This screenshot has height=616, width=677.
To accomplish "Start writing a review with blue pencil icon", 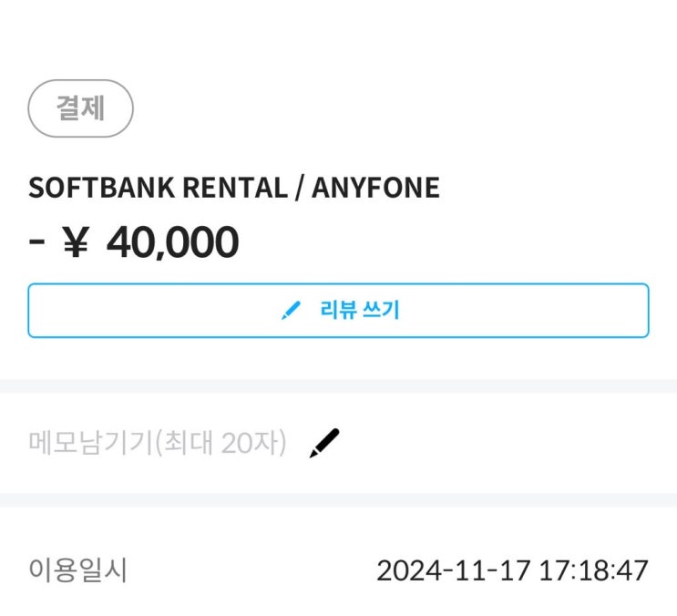I will [x=291, y=311].
